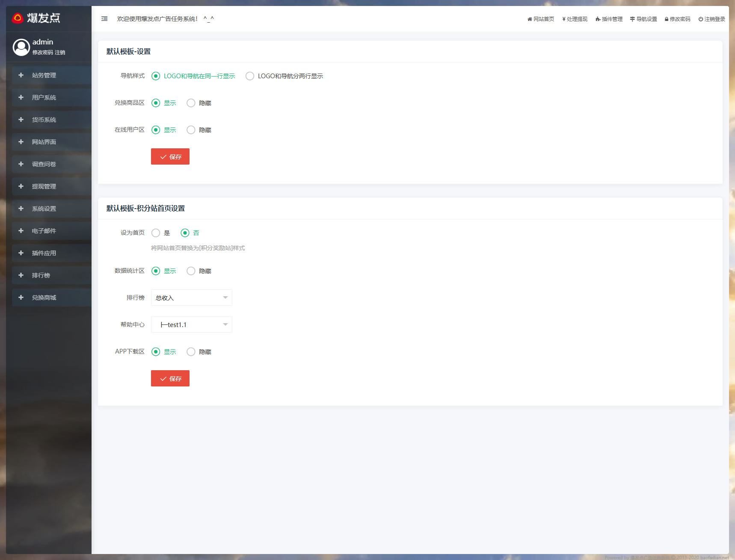Open 处理提现 in the top bar
Screen dimensions: 735x560
[x=575, y=19]
